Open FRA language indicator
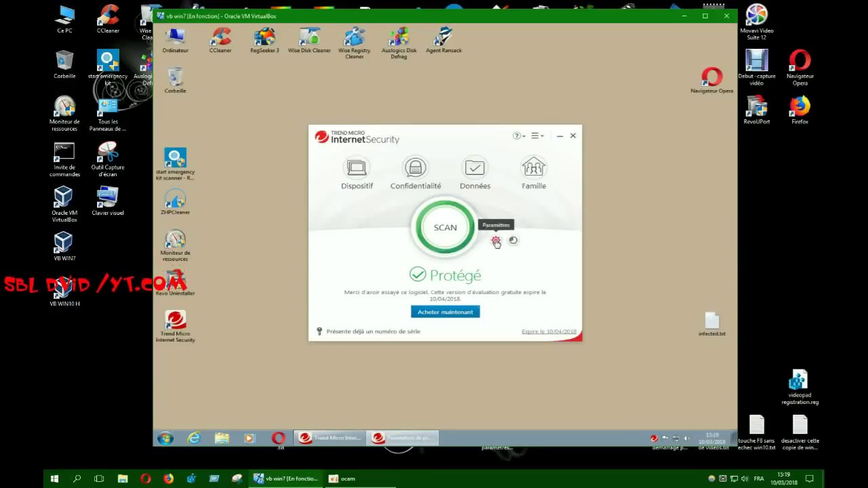This screenshot has height=488, width=868. pos(759,479)
